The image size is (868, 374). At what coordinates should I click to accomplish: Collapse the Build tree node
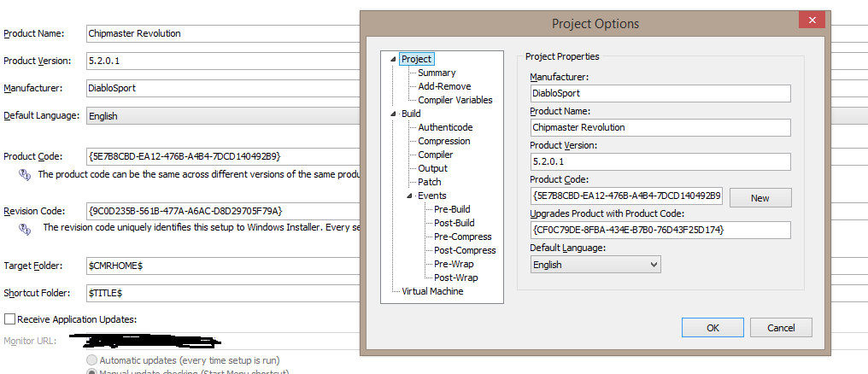(x=393, y=114)
